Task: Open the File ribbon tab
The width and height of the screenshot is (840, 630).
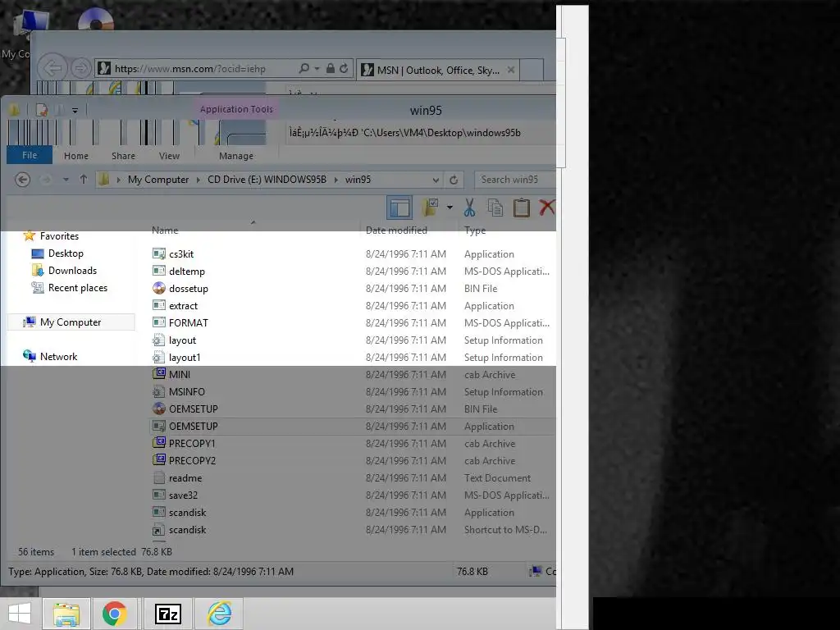Action: pyautogui.click(x=30, y=155)
